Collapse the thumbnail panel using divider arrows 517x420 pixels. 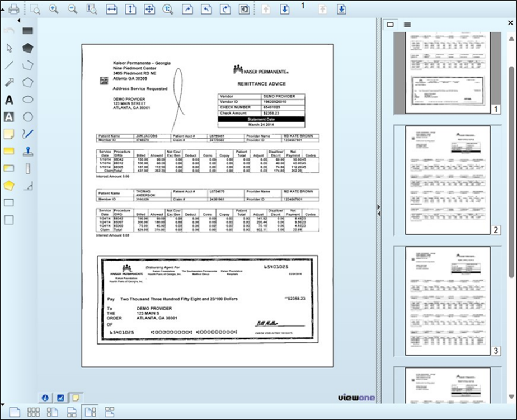pyautogui.click(x=379, y=210)
